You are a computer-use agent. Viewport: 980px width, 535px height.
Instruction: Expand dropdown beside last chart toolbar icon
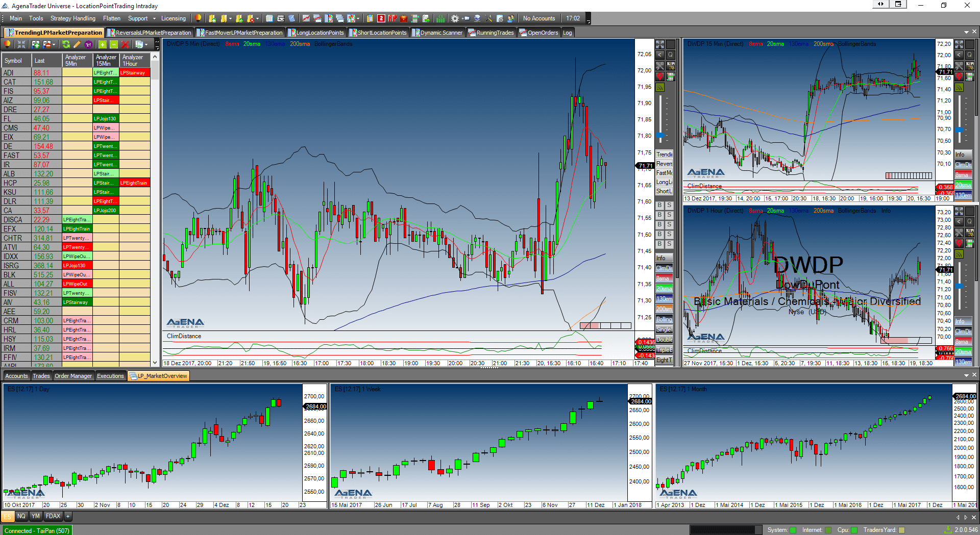click(358, 18)
